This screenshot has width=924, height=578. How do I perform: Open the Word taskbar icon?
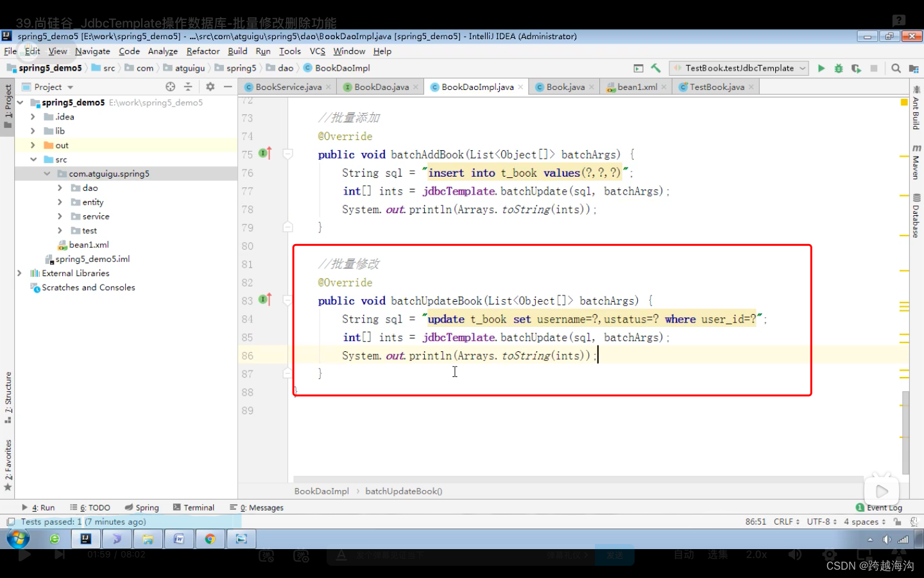pyautogui.click(x=179, y=539)
